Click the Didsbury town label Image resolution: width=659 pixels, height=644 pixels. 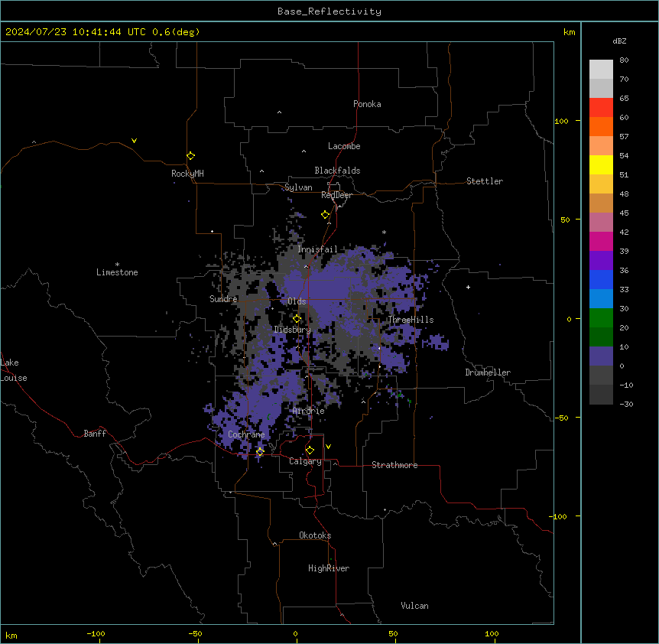tap(292, 330)
